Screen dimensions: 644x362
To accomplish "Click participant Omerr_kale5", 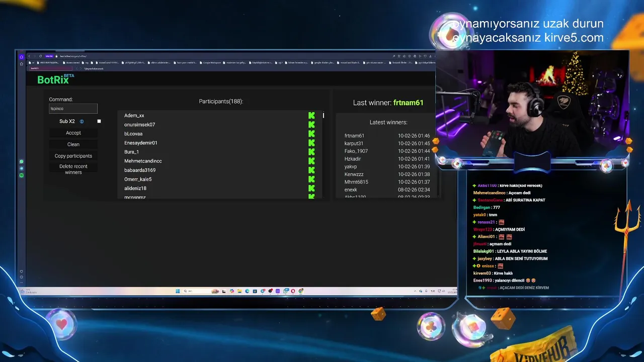I will point(138,179).
